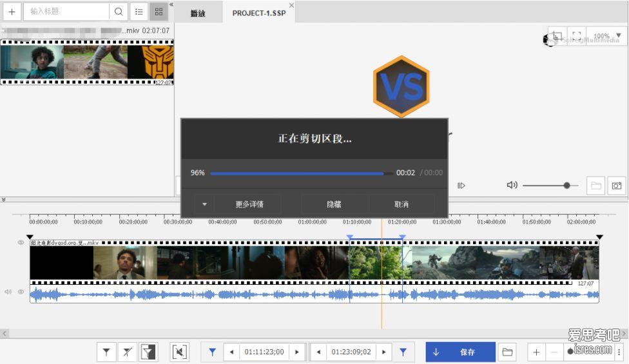This screenshot has height=364, width=629.
Task: Remove marker with crossed funnel icon
Action: pos(127,352)
